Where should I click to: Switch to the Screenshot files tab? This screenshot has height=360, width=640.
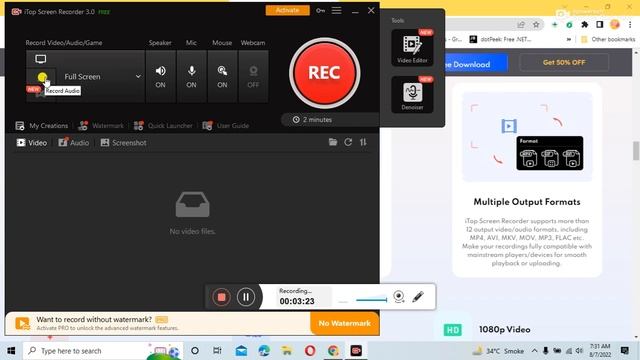pyautogui.click(x=123, y=142)
